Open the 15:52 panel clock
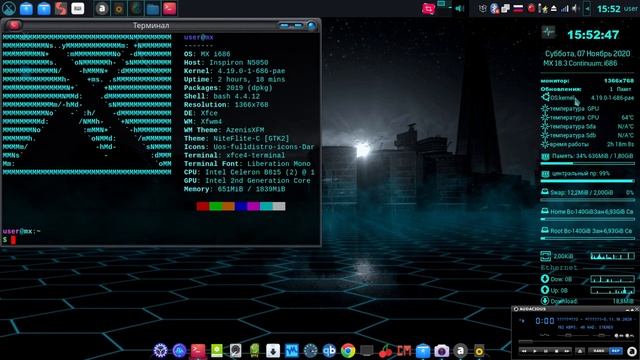This screenshot has width=640, height=360. tap(609, 9)
